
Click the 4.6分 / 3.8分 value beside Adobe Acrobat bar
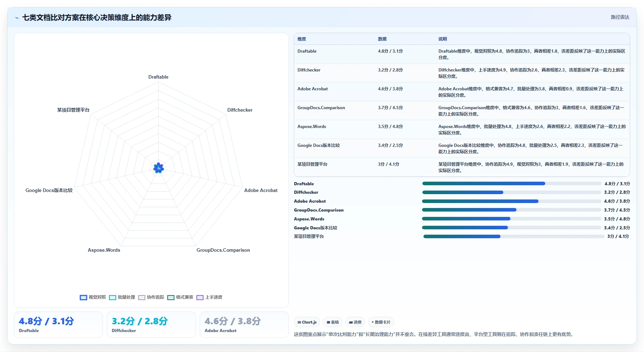tap(617, 201)
